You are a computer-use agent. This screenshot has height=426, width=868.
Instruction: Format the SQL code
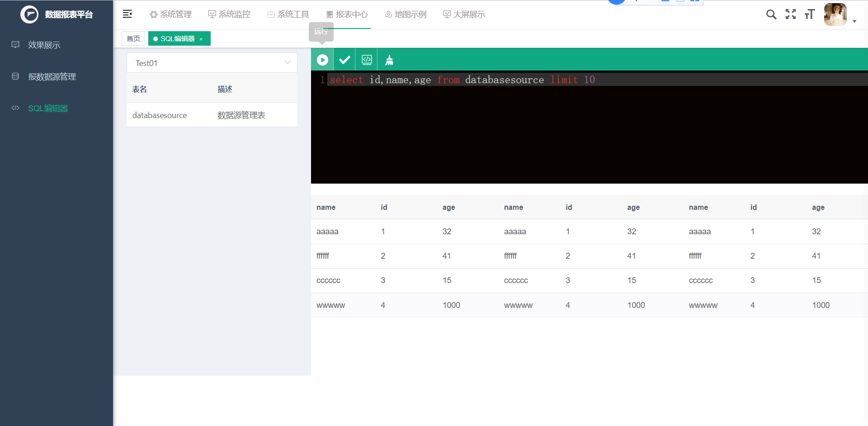367,59
